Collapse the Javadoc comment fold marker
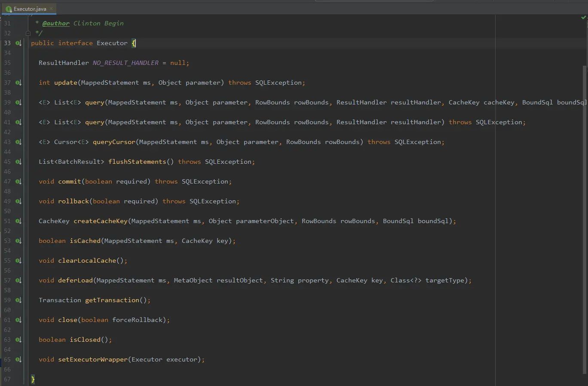Image resolution: width=588 pixels, height=386 pixels. (28, 33)
